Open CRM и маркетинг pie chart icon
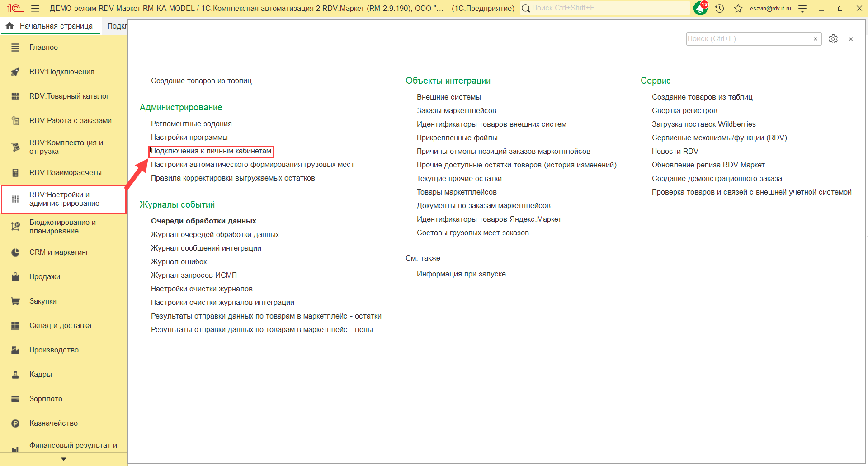The image size is (868, 466). (15, 252)
